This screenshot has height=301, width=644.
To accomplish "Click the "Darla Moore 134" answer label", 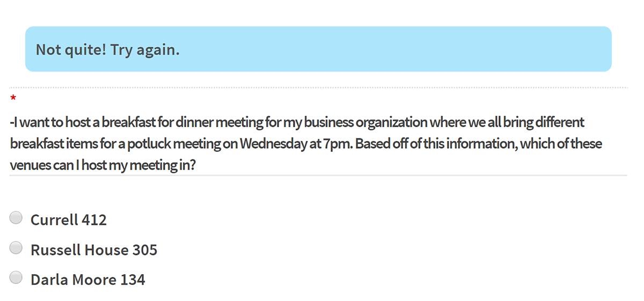I will click(88, 280).
